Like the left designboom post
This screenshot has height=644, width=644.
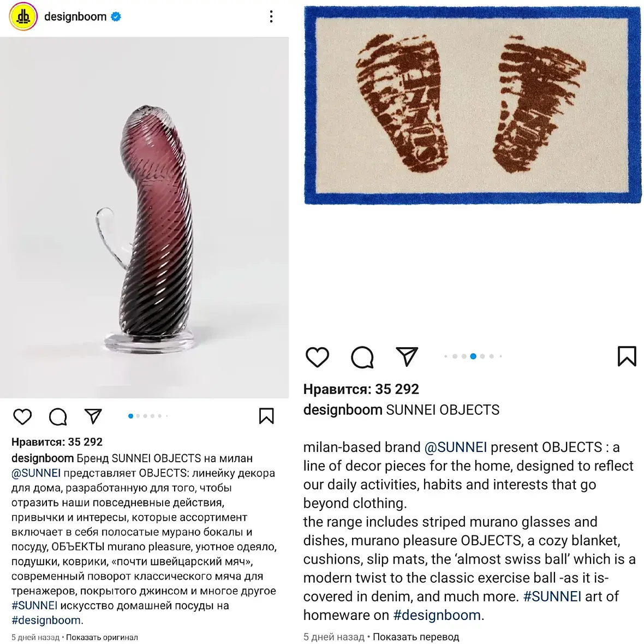[22, 416]
